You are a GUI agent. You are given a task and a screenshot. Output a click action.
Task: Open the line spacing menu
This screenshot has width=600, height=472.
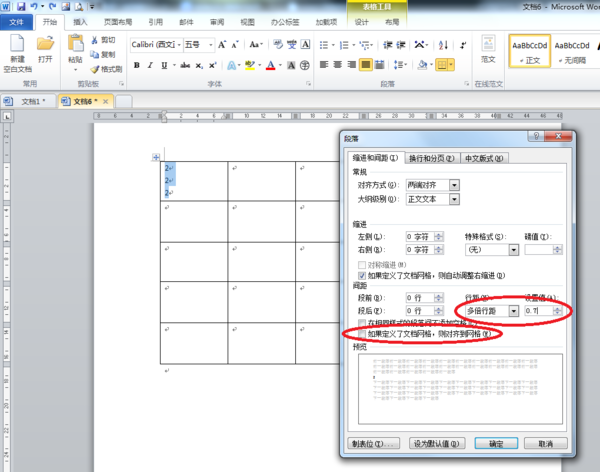pyautogui.click(x=400, y=65)
